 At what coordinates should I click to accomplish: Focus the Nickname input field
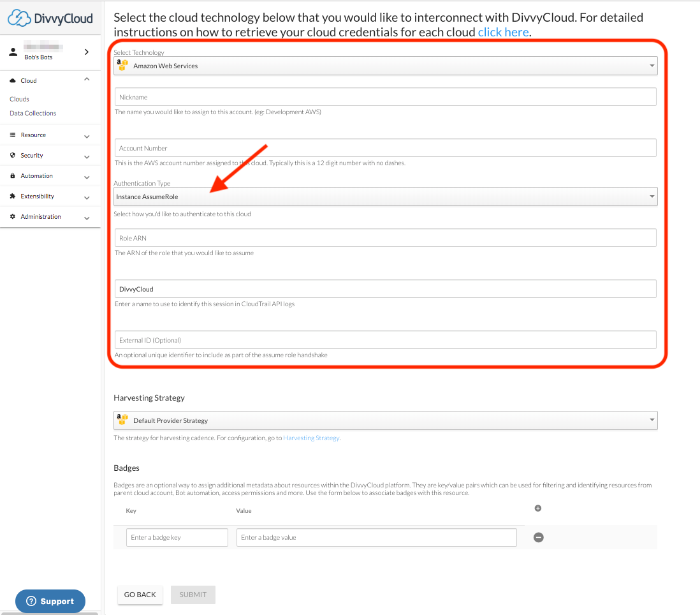tap(385, 97)
